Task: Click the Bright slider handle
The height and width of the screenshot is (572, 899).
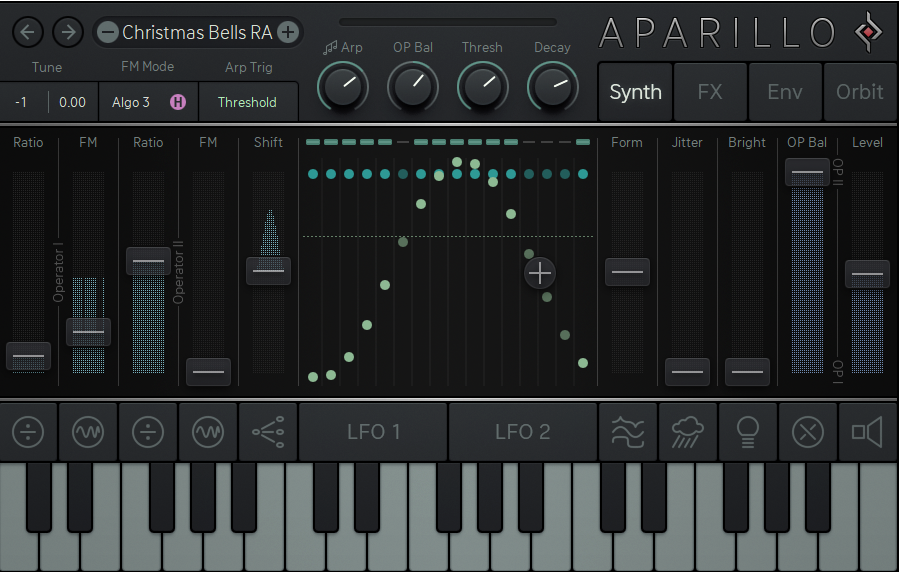Action: 748,372
